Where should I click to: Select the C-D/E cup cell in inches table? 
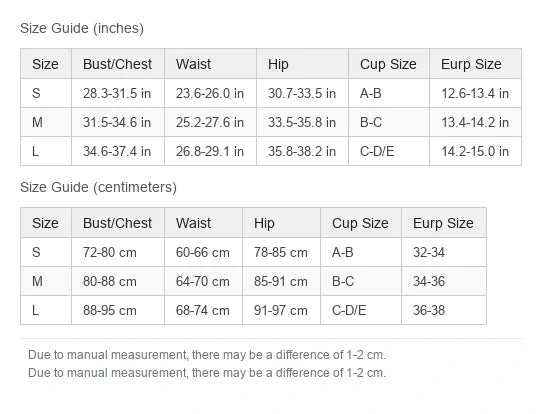[389, 151]
